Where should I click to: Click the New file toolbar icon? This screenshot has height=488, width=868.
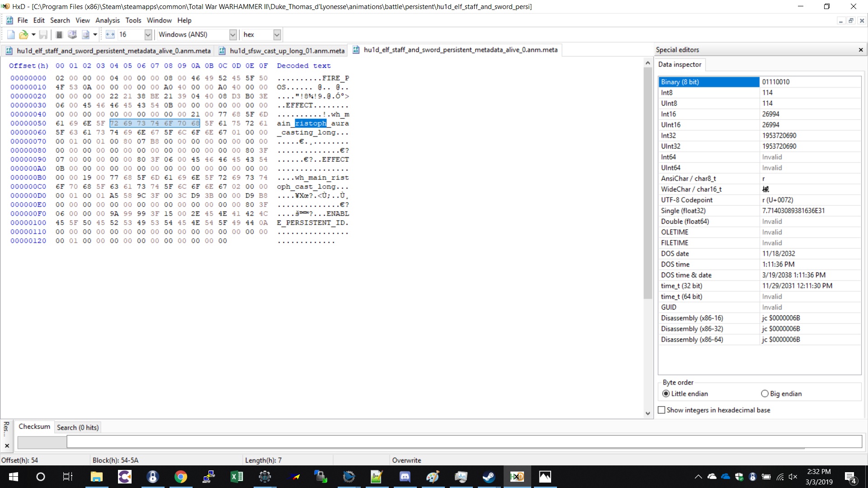tap(11, 35)
